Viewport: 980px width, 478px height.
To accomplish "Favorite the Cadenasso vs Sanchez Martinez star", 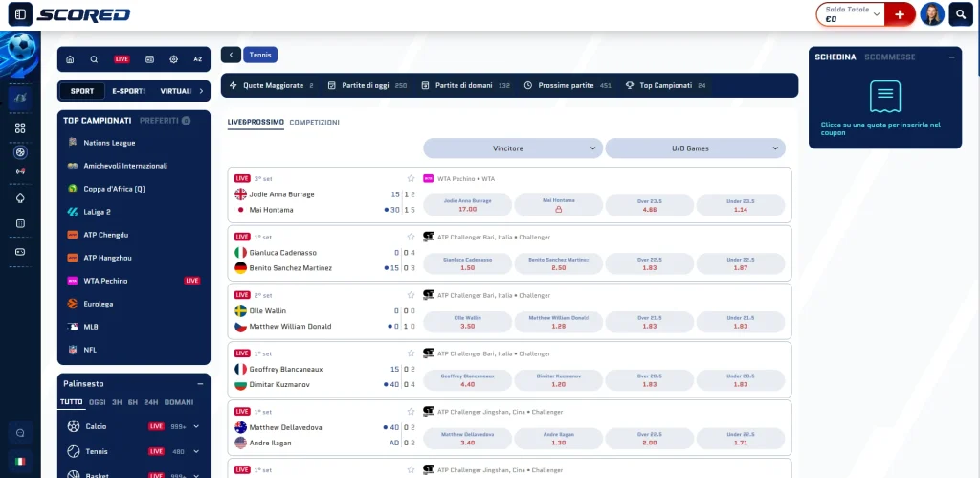I will 411,237.
